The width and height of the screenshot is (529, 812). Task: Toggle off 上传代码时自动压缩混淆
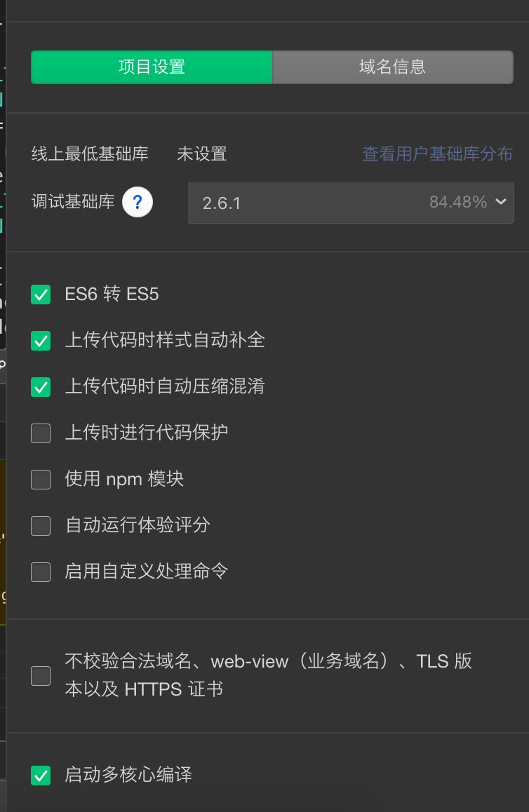pyautogui.click(x=41, y=387)
